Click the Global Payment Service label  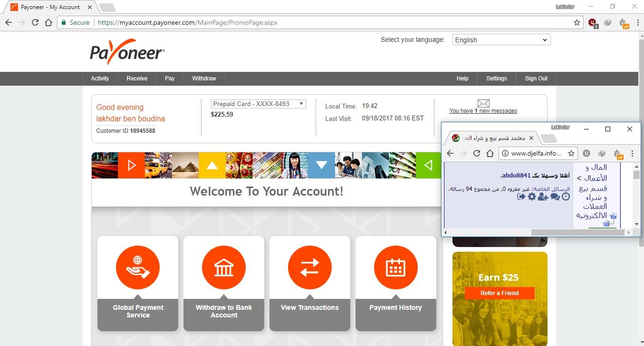click(x=138, y=311)
